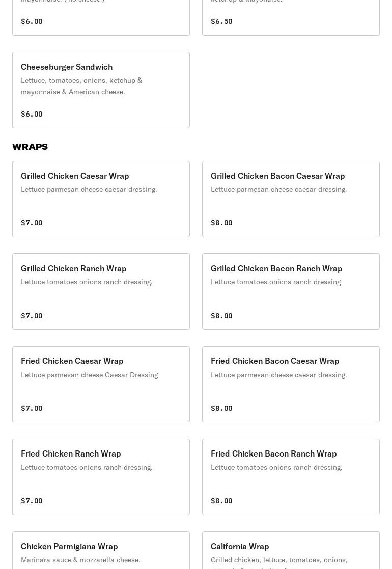This screenshot has height=569, width=392.
Task: Click the Marinara sauce & mozzarella cheese description
Action: point(80,560)
